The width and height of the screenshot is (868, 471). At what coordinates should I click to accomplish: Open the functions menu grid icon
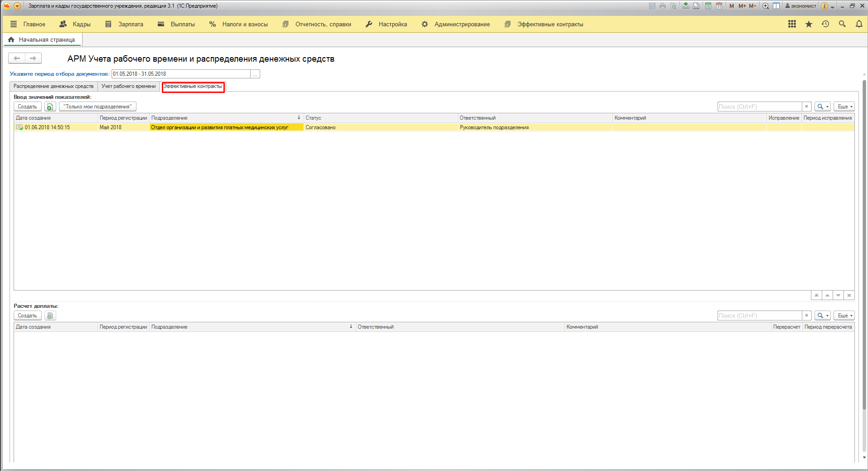pos(792,24)
